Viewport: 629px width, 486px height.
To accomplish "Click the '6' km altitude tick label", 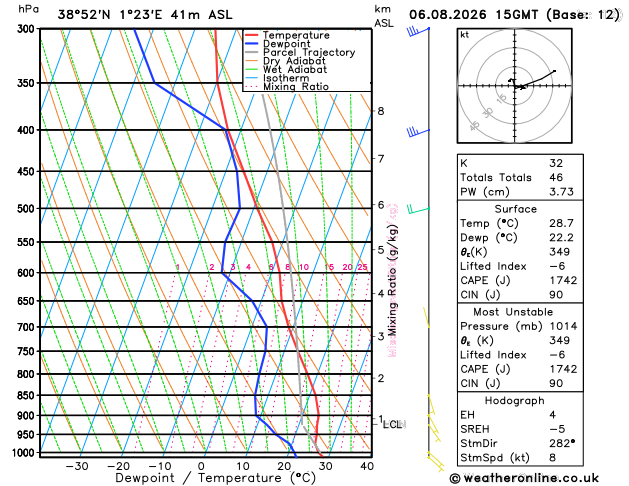I will pyautogui.click(x=381, y=205).
